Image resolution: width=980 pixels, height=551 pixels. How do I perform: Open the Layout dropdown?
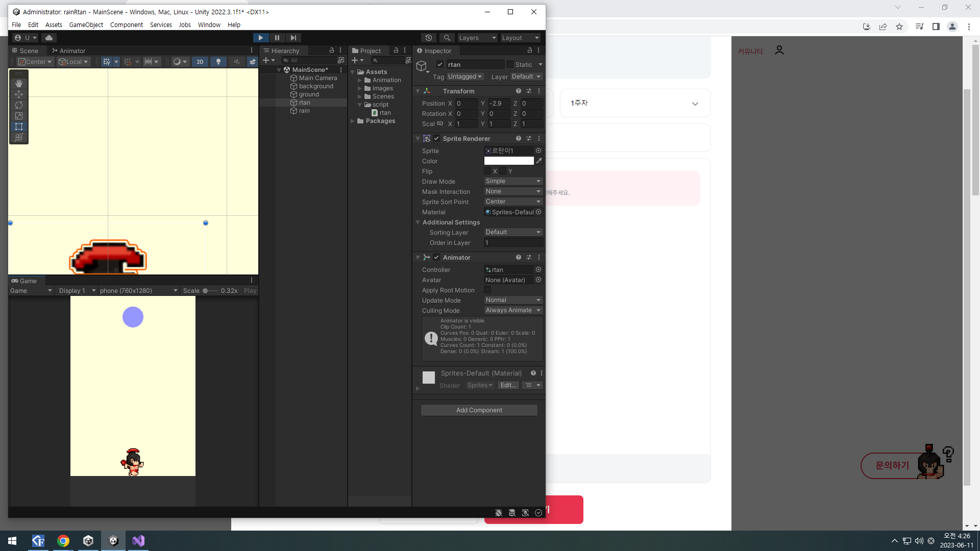[x=520, y=38]
